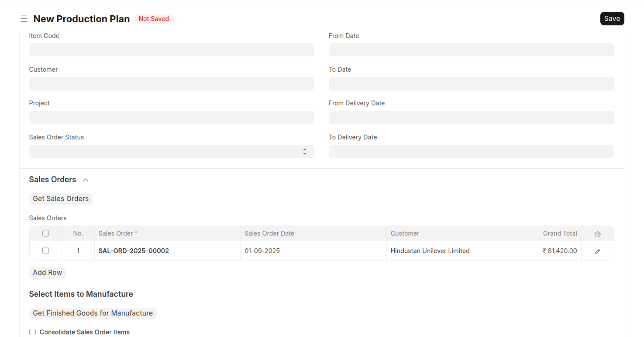Screen dimensions: 644x337
Task: Focus the From Delivery Date field
Action: (x=471, y=118)
